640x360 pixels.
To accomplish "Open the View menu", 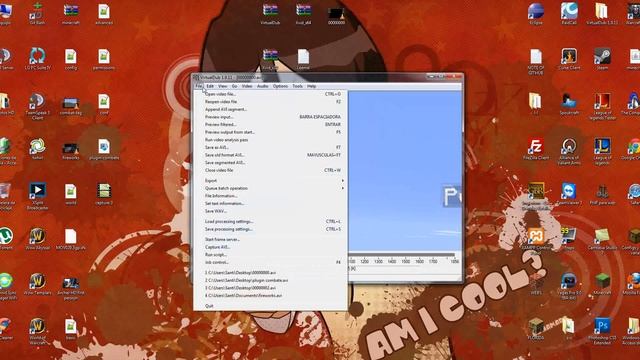I will pos(222,86).
